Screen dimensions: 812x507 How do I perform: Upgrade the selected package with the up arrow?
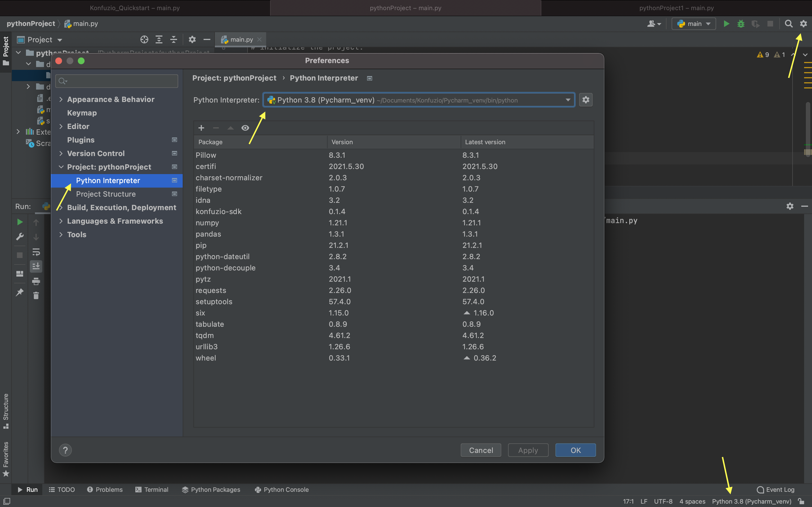[x=230, y=128]
